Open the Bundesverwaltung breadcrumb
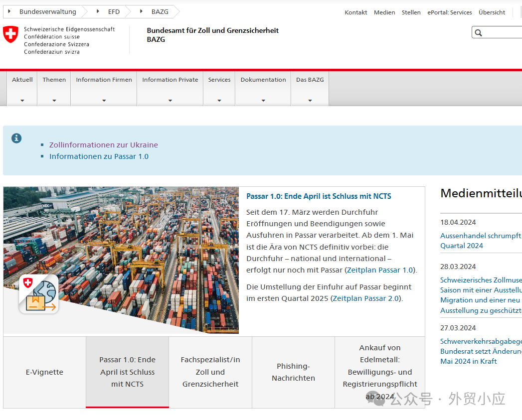Viewport: 522px width, 420px height. pos(47,11)
